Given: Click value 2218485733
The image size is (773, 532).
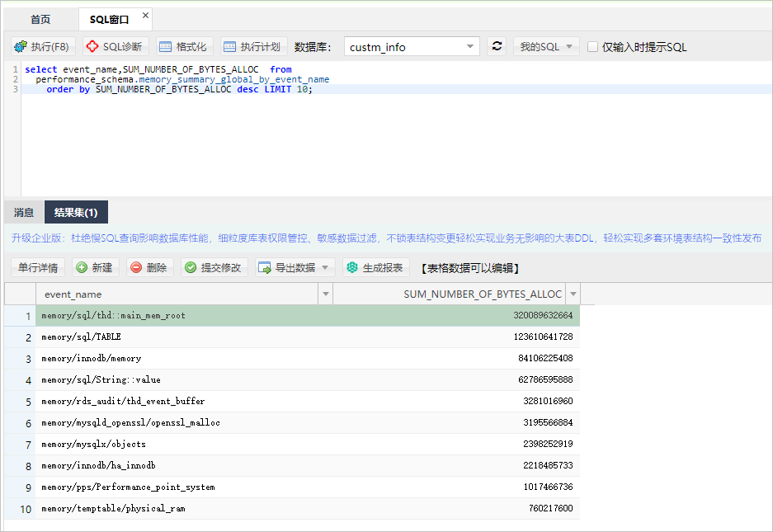Looking at the screenshot, I should coord(548,465).
